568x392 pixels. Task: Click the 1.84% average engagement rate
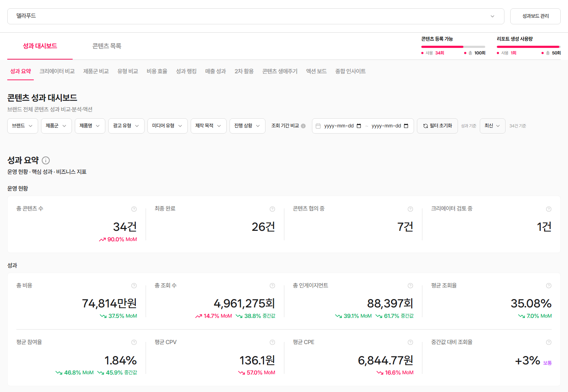(x=121, y=360)
